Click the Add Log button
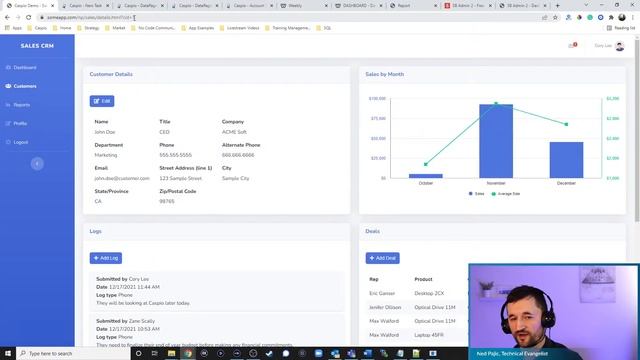This screenshot has width=640, height=360. (x=106, y=258)
